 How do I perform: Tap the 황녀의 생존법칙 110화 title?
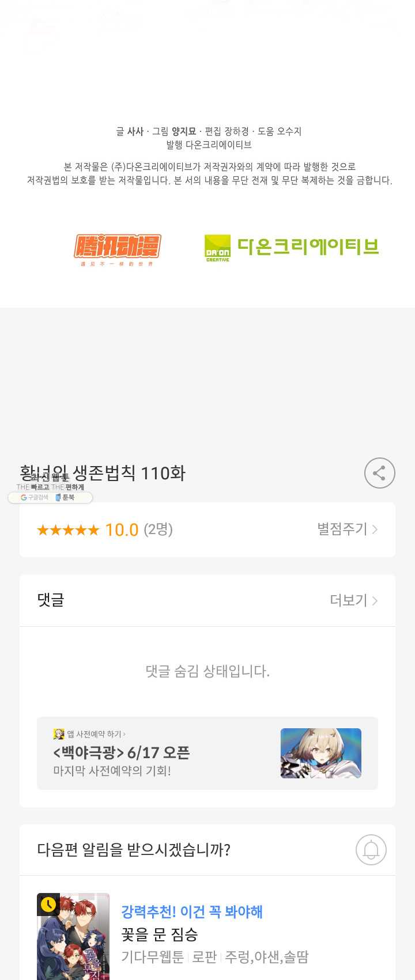click(103, 473)
